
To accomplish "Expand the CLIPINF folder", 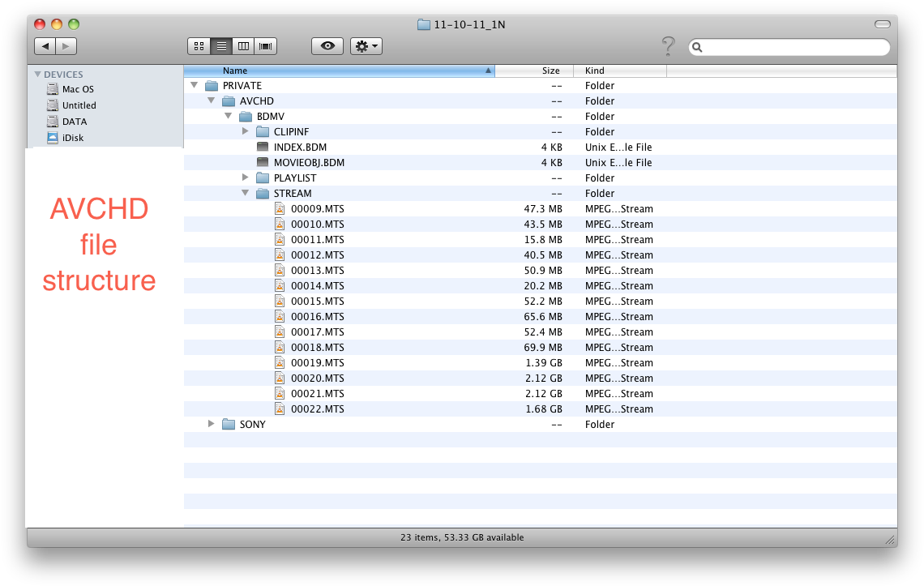I will pos(245,131).
